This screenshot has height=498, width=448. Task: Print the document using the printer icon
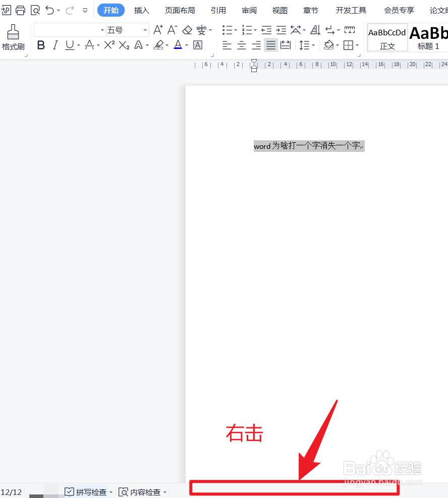click(x=20, y=10)
